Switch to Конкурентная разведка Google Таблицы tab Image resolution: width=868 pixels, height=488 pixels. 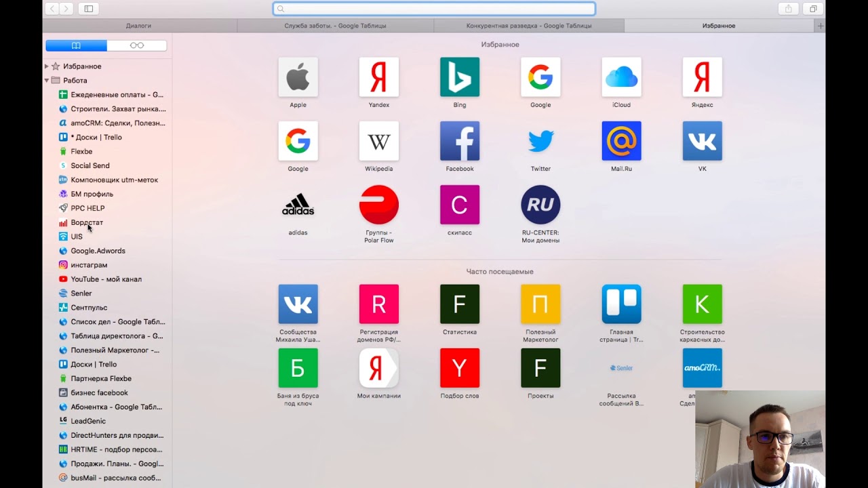pyautogui.click(x=528, y=26)
